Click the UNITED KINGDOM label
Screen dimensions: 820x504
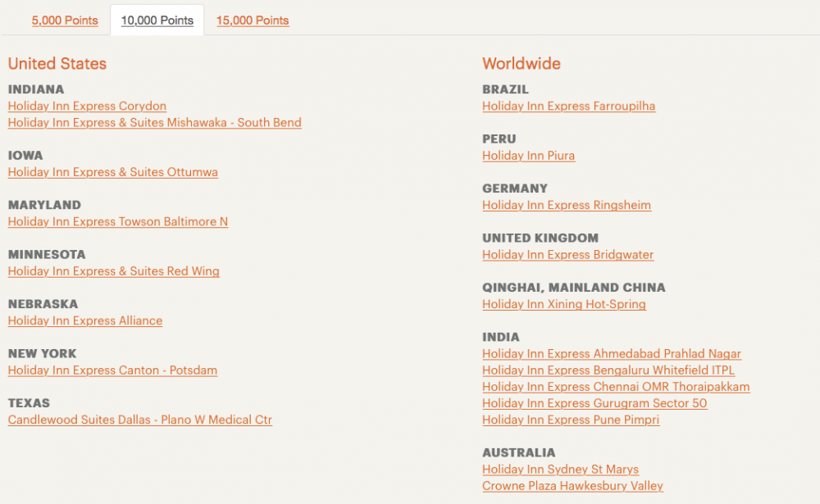pos(540,238)
